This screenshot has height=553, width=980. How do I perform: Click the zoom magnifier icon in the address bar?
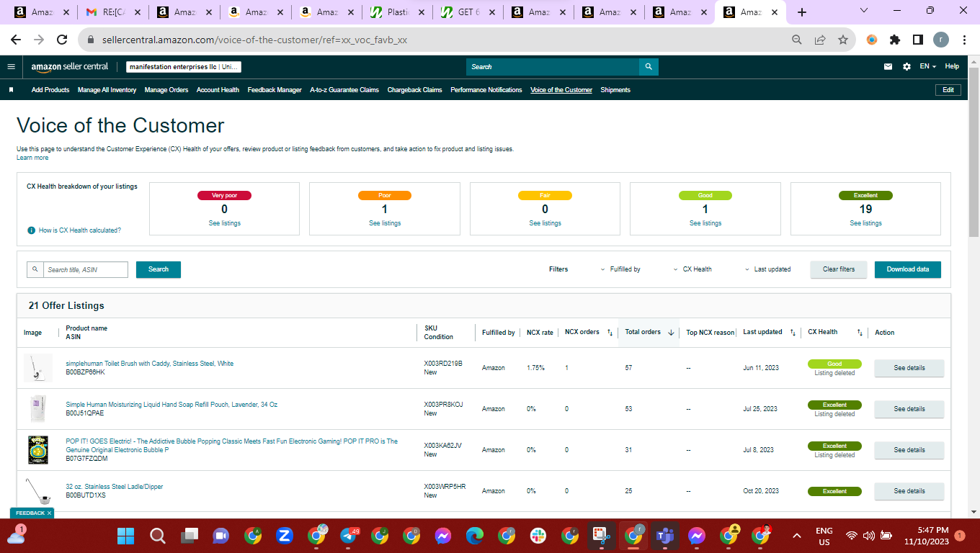pos(797,40)
